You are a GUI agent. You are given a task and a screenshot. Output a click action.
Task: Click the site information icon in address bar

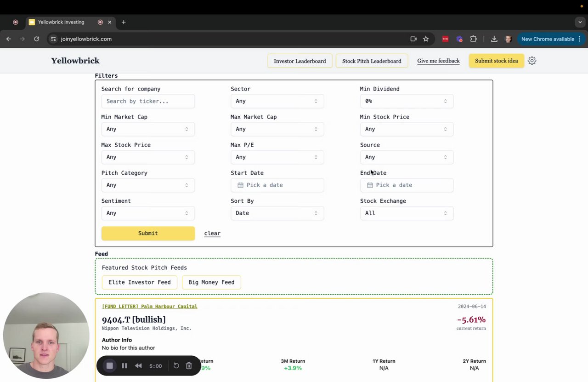point(53,39)
